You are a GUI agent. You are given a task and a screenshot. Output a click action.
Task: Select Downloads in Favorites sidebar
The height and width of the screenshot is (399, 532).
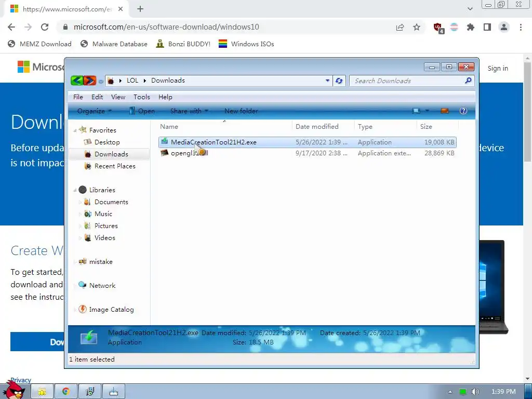click(x=111, y=154)
